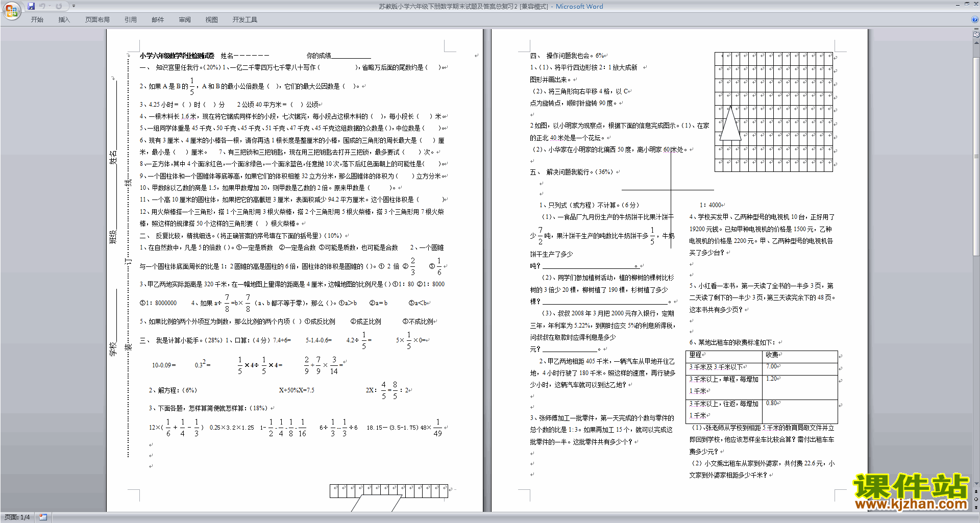Click the equation X+50%X=7.5

click(x=296, y=390)
